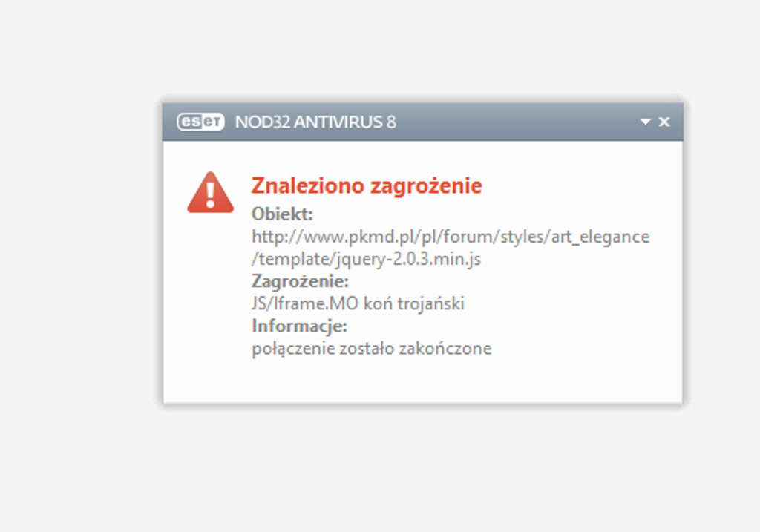Click the Znaleziono zagrożenie heading

[366, 185]
